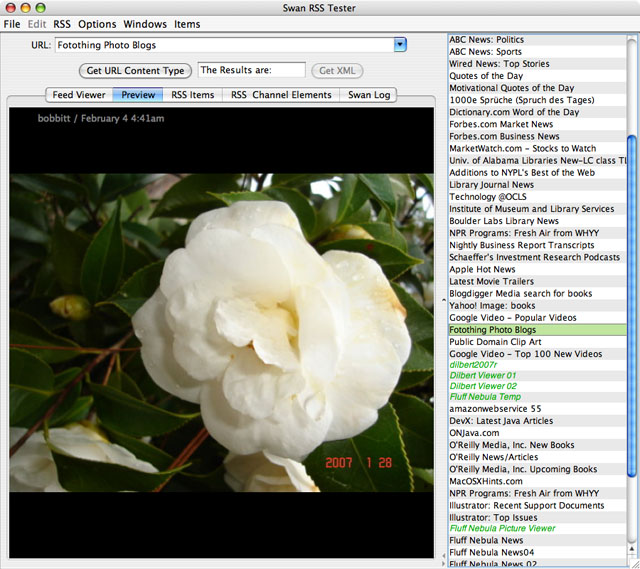This screenshot has width=640, height=569.
Task: Open the Options menu
Action: (97, 24)
